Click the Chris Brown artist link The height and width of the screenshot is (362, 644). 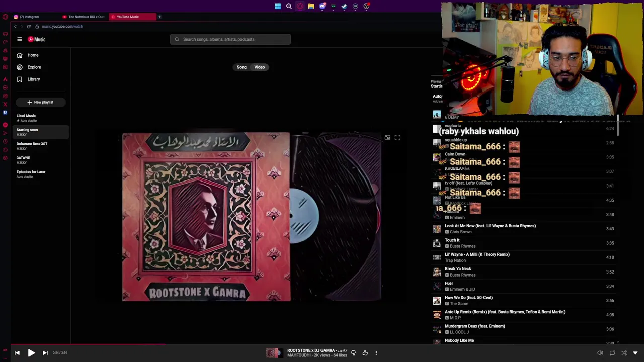pyautogui.click(x=461, y=232)
